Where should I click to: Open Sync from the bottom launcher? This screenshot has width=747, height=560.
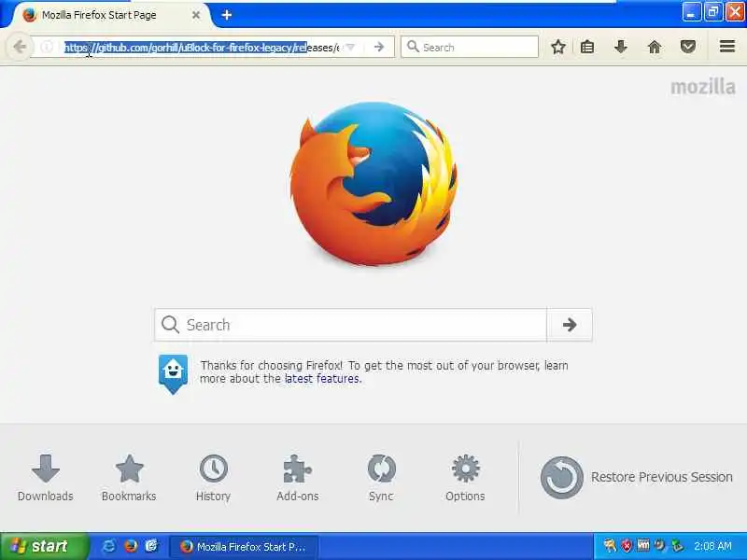pyautogui.click(x=381, y=478)
